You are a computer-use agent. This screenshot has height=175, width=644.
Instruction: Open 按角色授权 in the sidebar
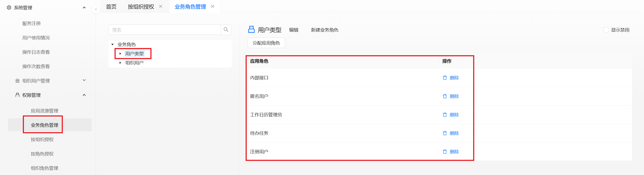point(42,154)
